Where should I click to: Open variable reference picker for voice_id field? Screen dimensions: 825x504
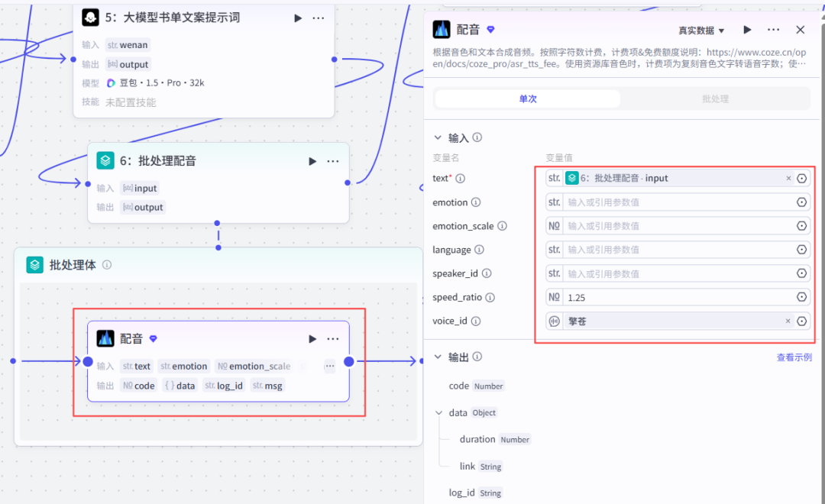(x=802, y=321)
